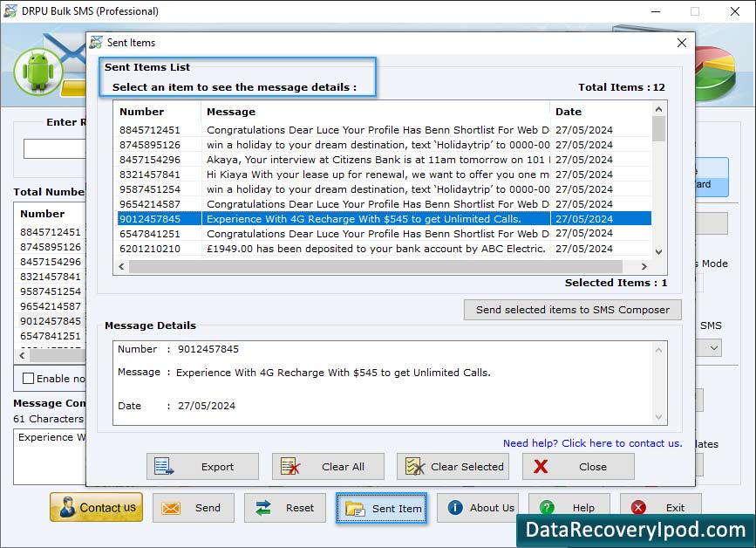756x548 pixels.
Task: Select the Hi Kiaya lease renewal row
Action: pos(385,175)
